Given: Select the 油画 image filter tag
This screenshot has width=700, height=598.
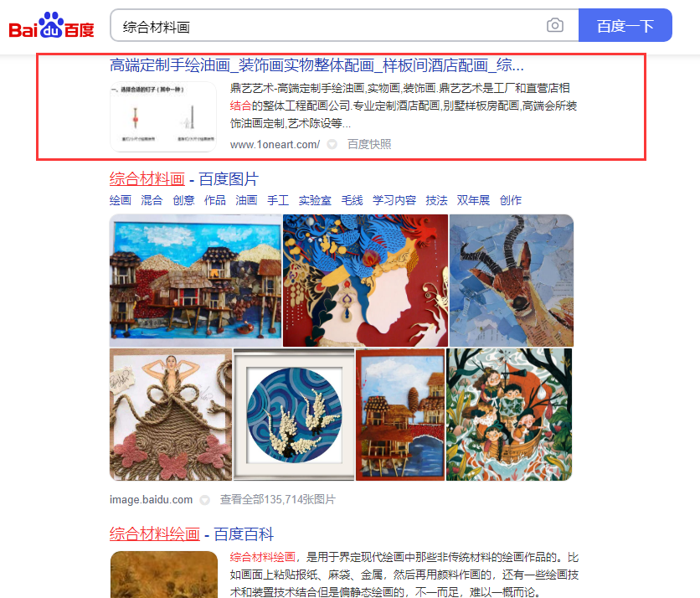Looking at the screenshot, I should (246, 200).
